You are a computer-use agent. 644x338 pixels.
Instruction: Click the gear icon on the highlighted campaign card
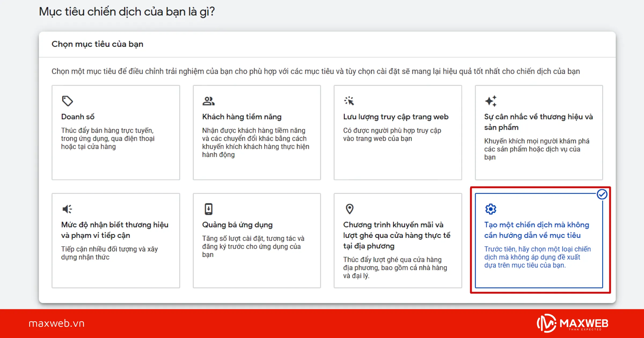491,209
